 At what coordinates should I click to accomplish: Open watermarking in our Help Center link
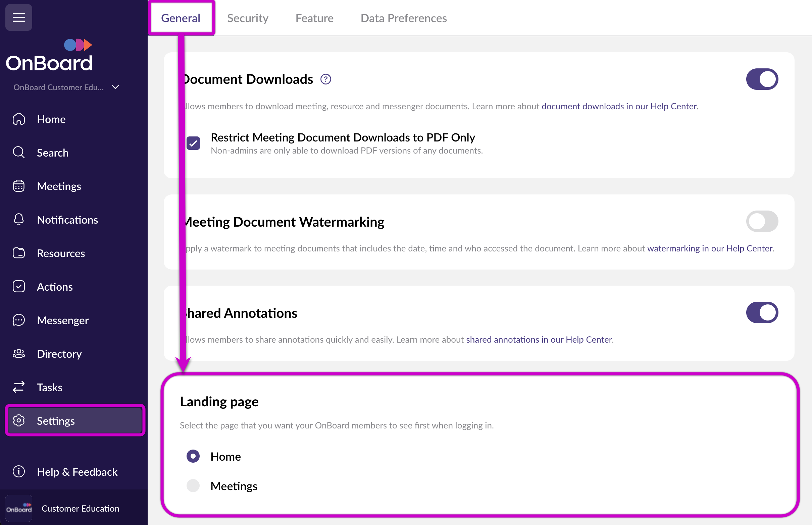(710, 248)
